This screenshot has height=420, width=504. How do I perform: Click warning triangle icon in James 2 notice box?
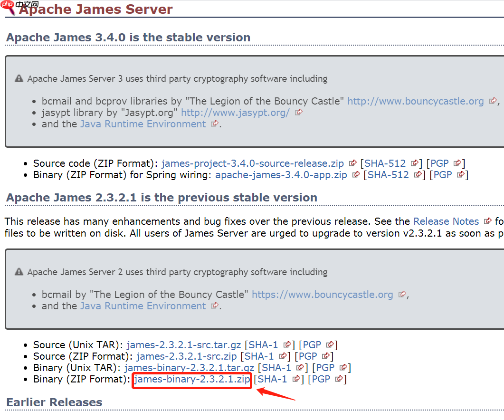point(19,272)
